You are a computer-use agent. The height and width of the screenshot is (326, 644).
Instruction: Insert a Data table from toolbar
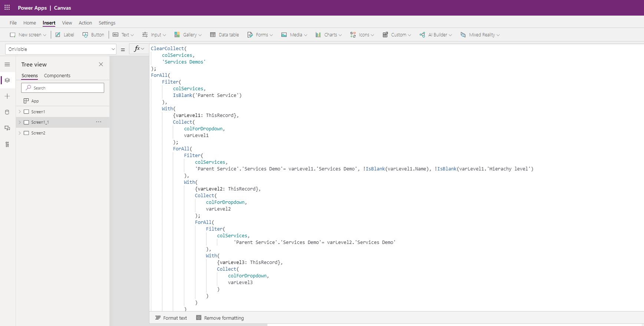225,35
